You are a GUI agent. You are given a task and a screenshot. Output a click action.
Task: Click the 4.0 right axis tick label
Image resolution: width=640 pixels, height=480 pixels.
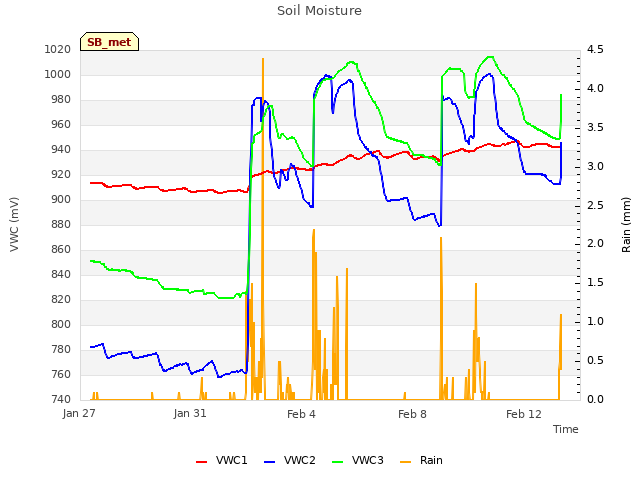coord(595,89)
